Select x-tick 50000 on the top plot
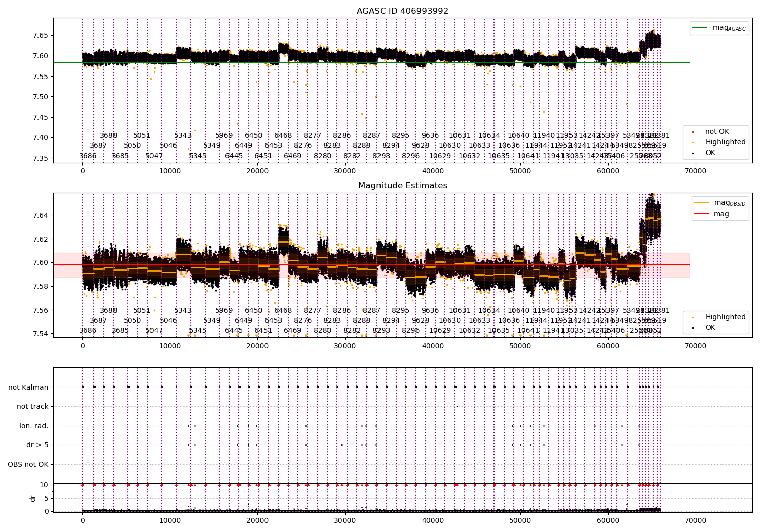760x532 pixels. point(520,171)
